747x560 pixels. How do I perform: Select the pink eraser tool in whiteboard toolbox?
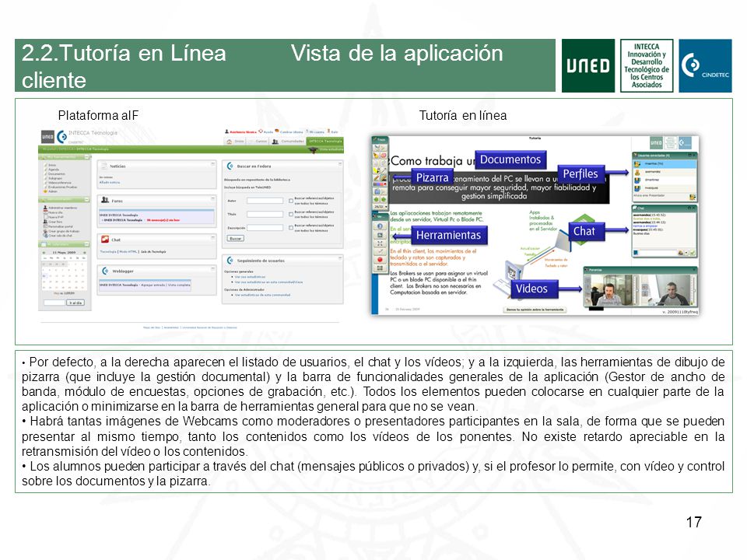[x=384, y=156]
